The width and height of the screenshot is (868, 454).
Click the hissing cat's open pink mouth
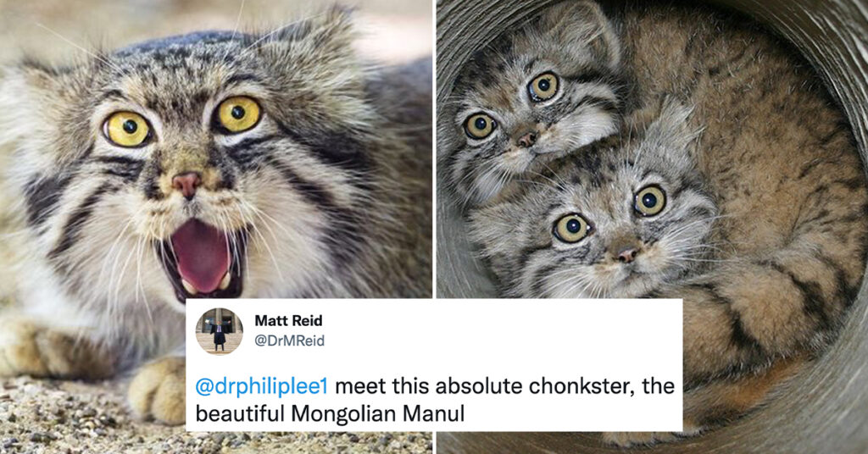(201, 257)
